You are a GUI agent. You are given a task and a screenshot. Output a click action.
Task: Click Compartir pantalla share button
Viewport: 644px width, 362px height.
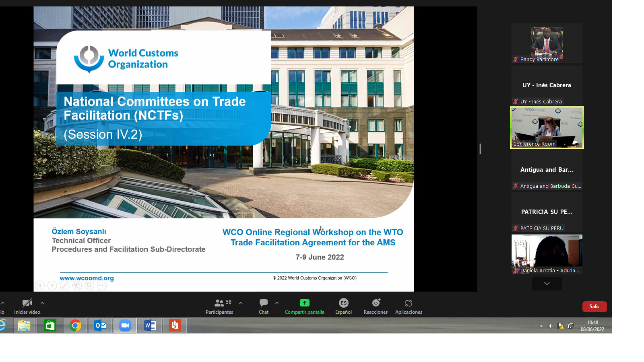click(305, 306)
